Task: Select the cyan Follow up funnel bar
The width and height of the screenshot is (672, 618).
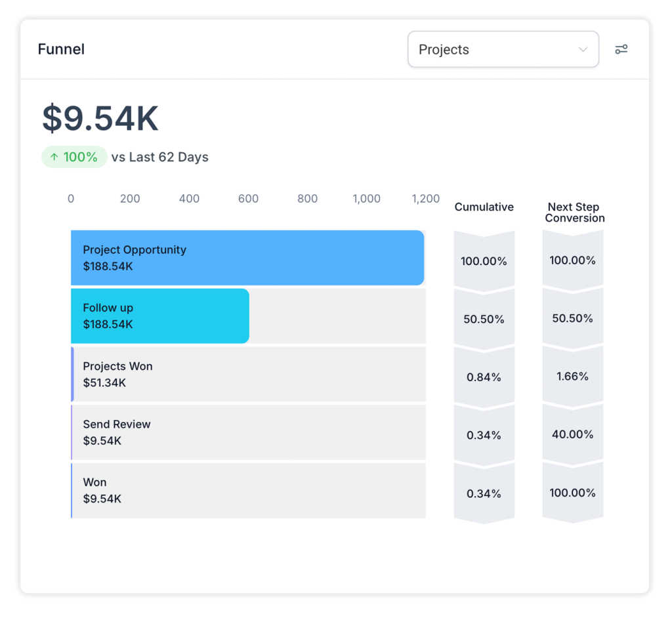Action: point(159,316)
